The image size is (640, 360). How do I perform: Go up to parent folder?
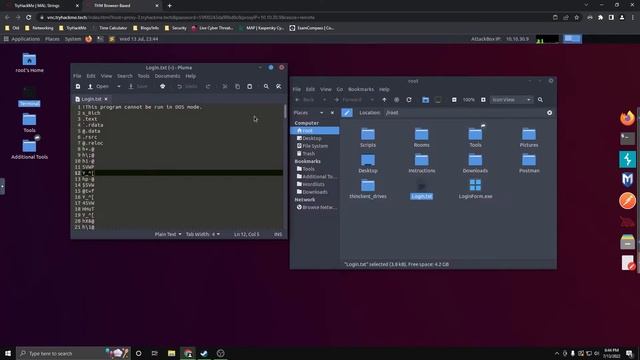[x=384, y=100]
